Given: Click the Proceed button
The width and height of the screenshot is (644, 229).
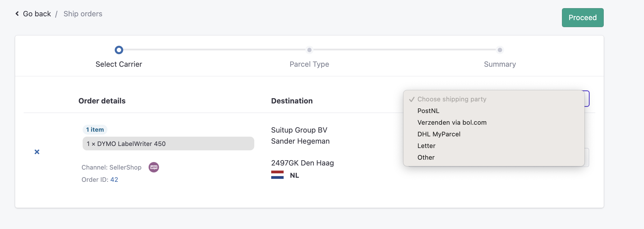Looking at the screenshot, I should (x=583, y=17).
